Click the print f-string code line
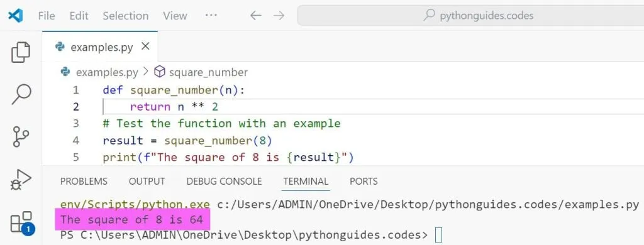 pyautogui.click(x=228, y=157)
